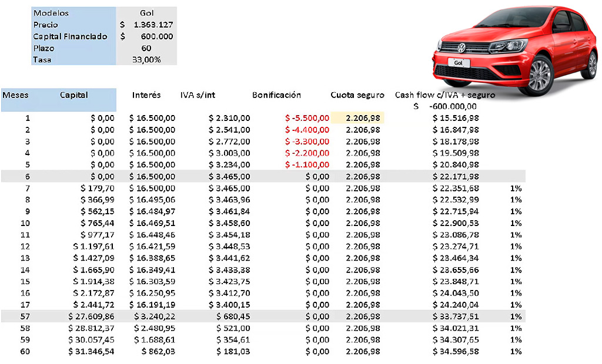The height and width of the screenshot is (364, 602).
Task: Select IVA value $ 2.310,00
Action: pos(229,118)
